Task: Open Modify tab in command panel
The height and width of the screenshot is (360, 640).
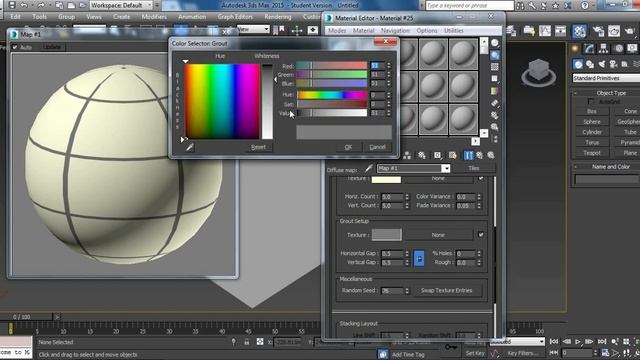Action: click(x=589, y=49)
